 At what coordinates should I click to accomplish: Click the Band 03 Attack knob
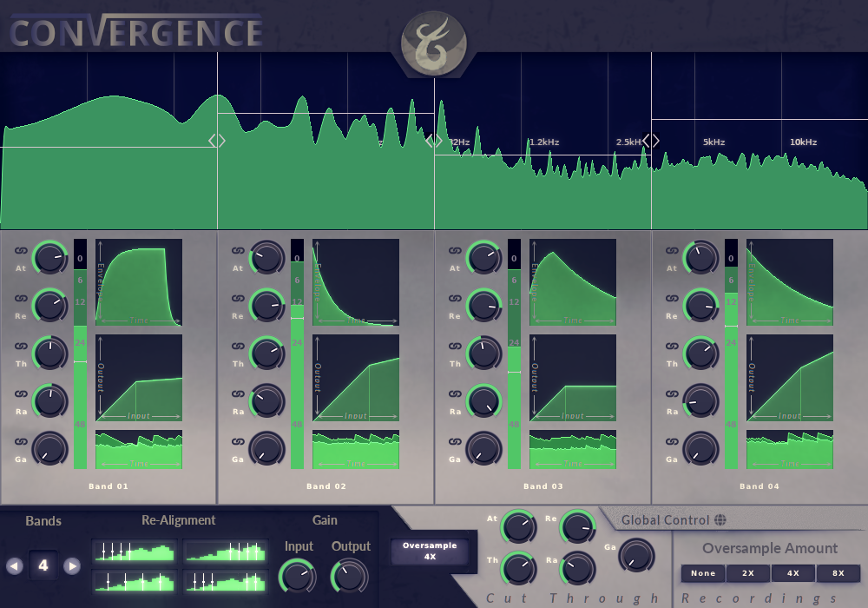(484, 257)
